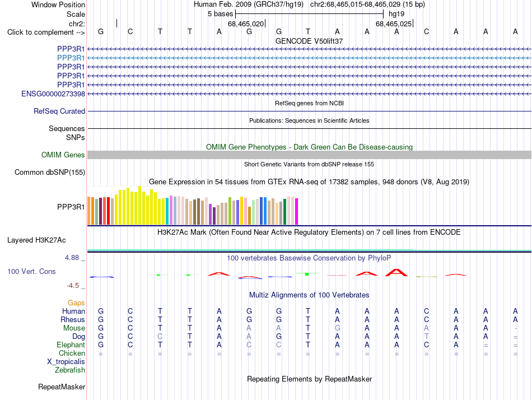
Task: Click the -4.5 PhyloP lower scale value
Action: [73, 286]
